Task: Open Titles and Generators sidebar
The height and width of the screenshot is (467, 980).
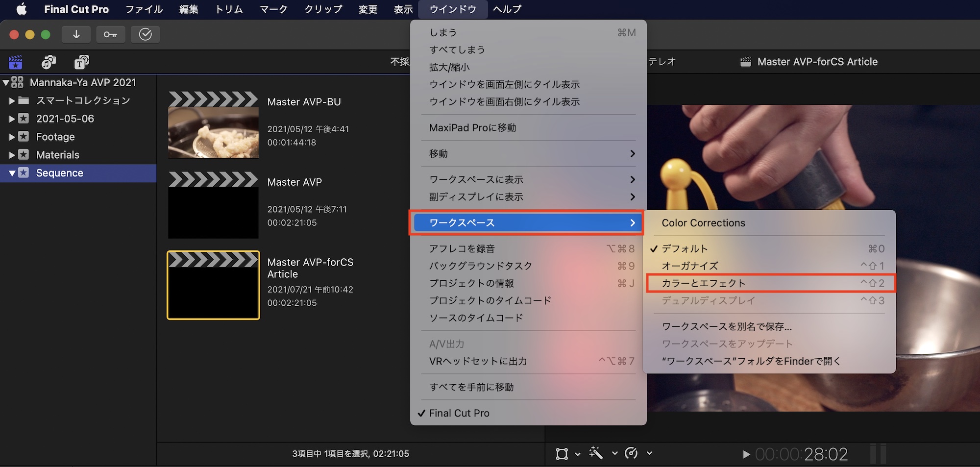Action: pyautogui.click(x=81, y=62)
